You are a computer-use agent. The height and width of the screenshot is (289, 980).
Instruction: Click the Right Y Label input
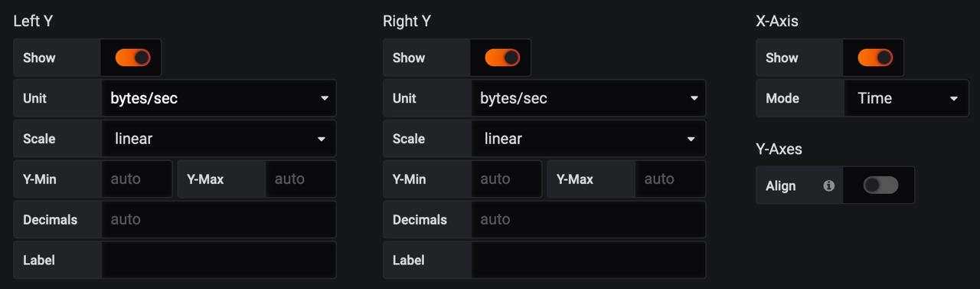[589, 261]
